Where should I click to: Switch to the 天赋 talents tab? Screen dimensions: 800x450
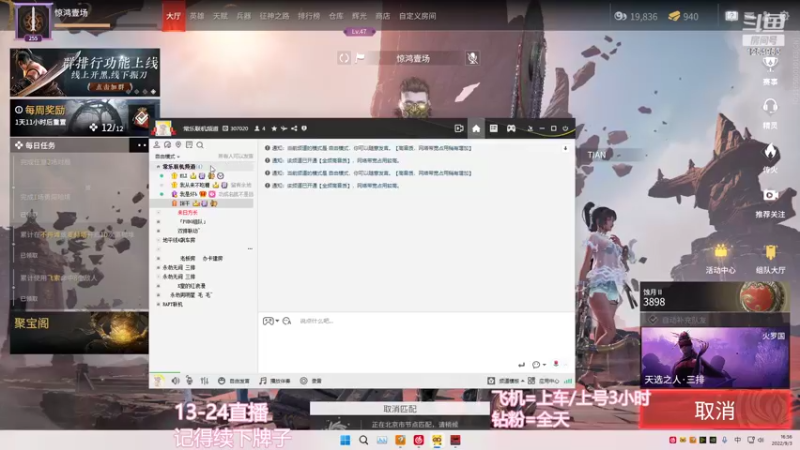[x=220, y=16]
